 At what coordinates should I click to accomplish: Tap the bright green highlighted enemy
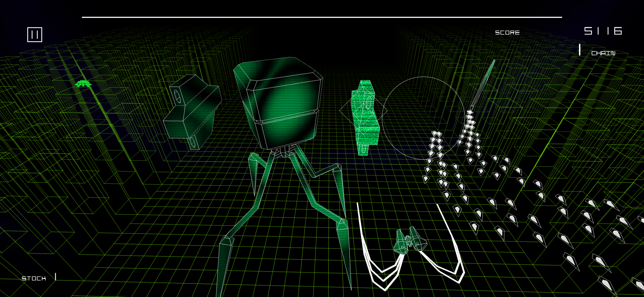[x=365, y=117]
